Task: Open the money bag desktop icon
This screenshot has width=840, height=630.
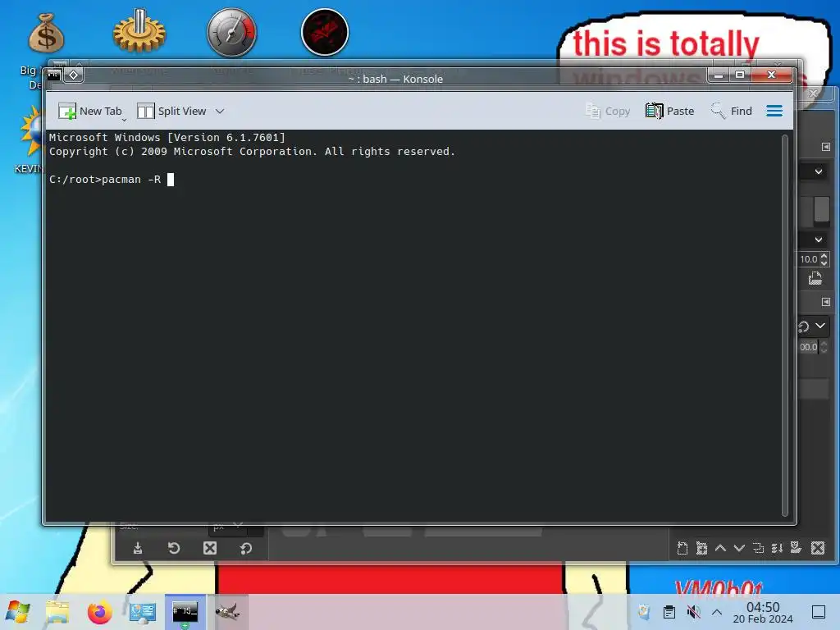Action: [x=46, y=33]
